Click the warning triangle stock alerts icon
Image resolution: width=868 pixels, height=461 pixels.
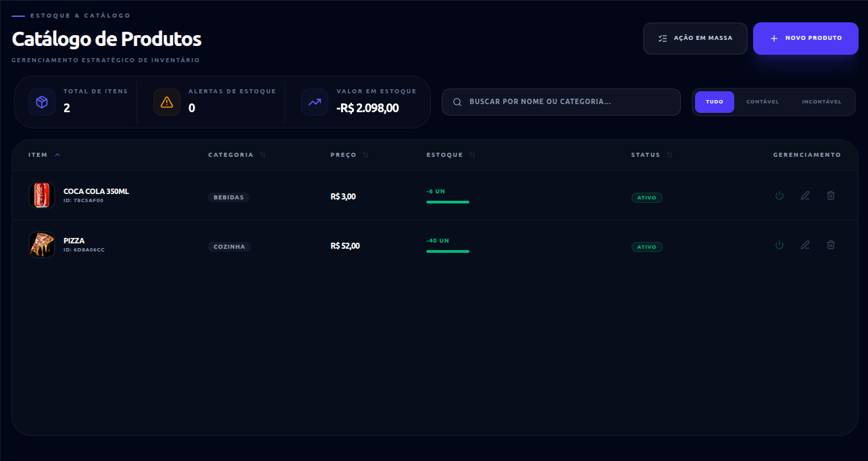[167, 102]
